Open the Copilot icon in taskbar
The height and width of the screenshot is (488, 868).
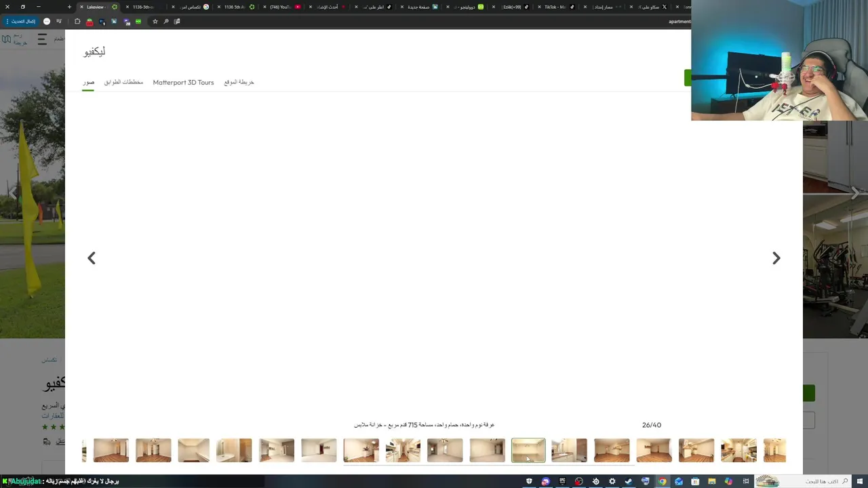coord(728,481)
